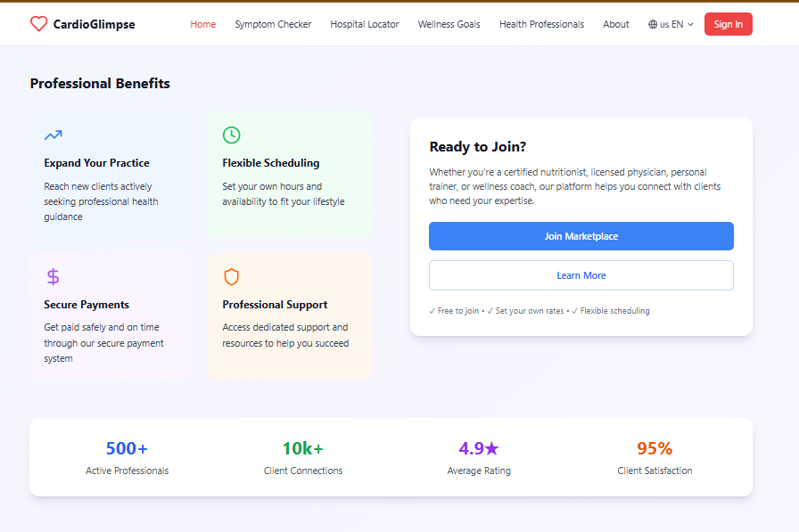The image size is (799, 532).
Task: Click the clock icon in Flexible Scheduling
Action: coord(231,135)
